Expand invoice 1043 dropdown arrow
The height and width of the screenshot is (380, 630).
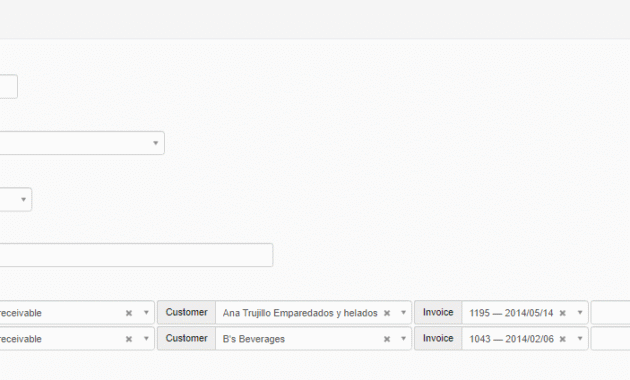pyautogui.click(x=580, y=339)
